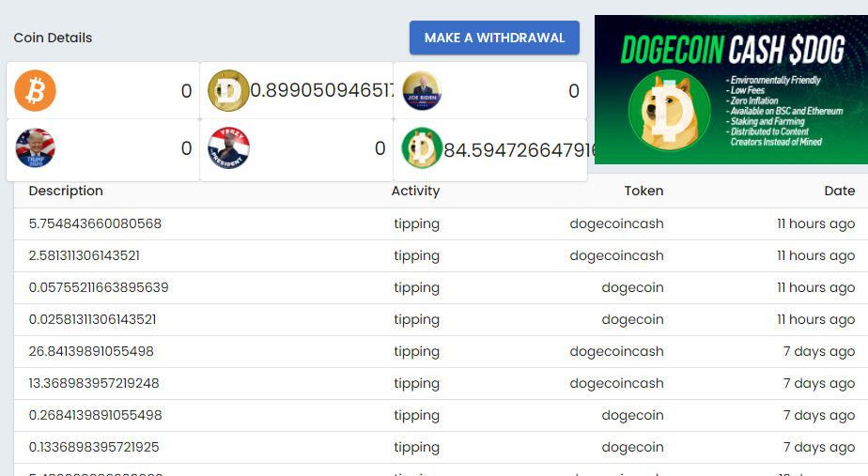Select the 2.581311306143521 transaction amount
The image size is (868, 476).
[x=85, y=255]
